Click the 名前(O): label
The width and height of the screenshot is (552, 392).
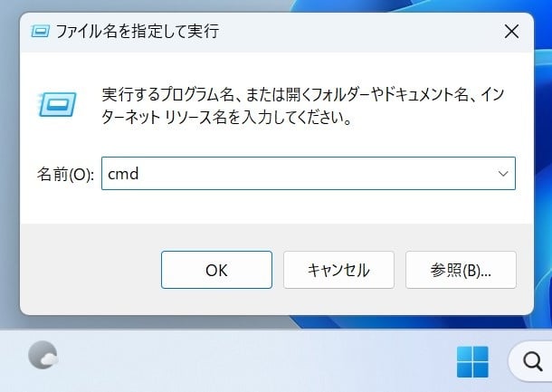(65, 174)
